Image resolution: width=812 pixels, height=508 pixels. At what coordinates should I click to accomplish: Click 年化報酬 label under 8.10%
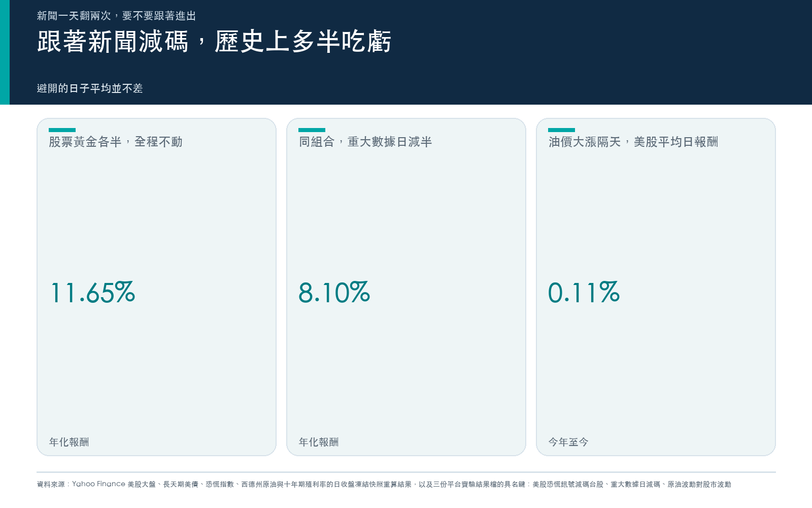319,442
